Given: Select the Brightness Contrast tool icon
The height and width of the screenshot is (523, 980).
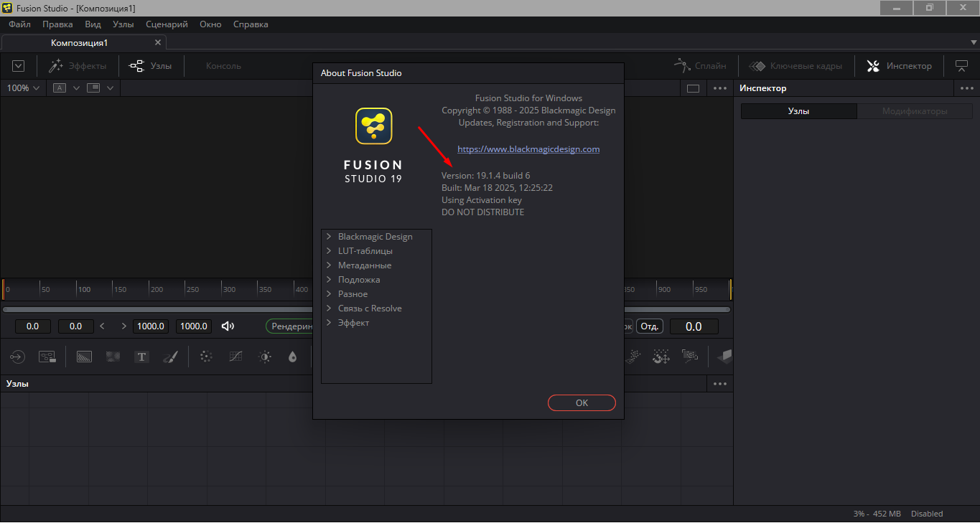Looking at the screenshot, I should (265, 357).
